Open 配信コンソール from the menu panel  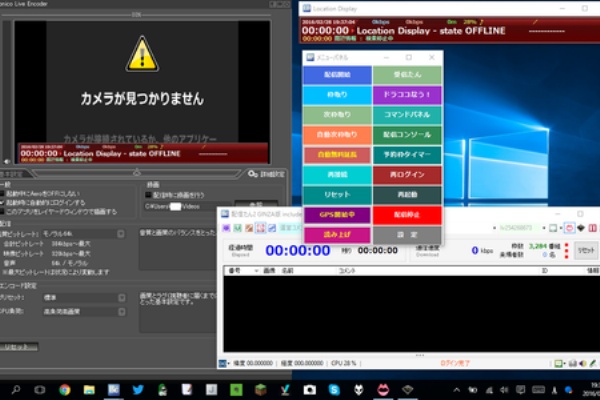pyautogui.click(x=407, y=135)
